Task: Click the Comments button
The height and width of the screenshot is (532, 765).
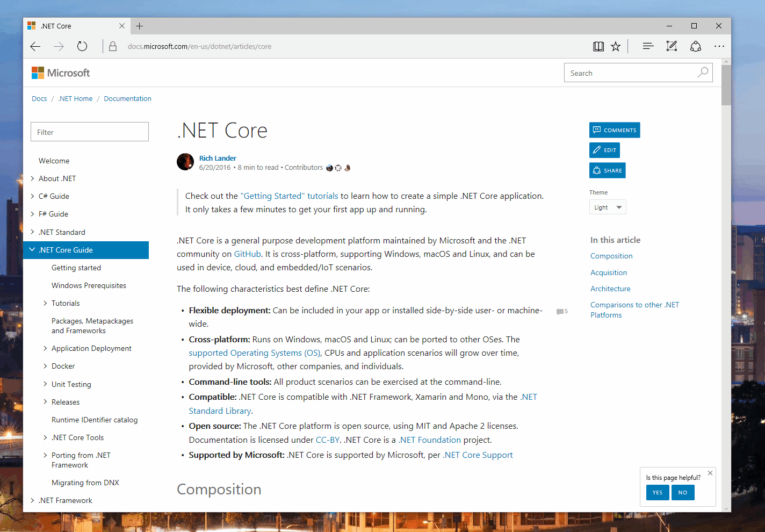Action: click(615, 130)
